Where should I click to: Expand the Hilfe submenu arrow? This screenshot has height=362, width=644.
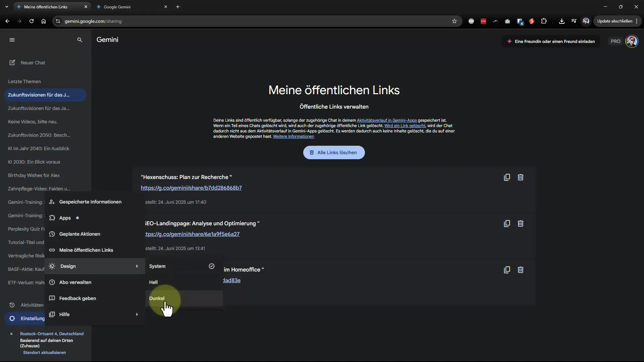coord(137,314)
